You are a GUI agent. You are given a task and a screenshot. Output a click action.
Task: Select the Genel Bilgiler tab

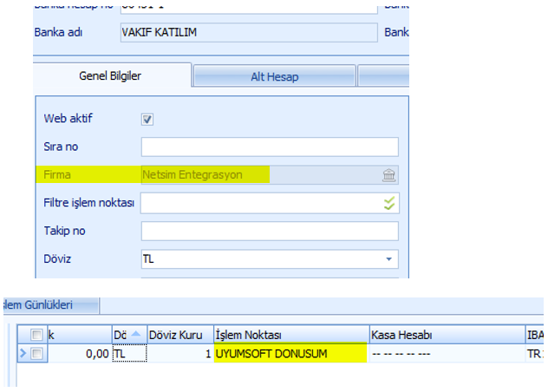pos(110,75)
